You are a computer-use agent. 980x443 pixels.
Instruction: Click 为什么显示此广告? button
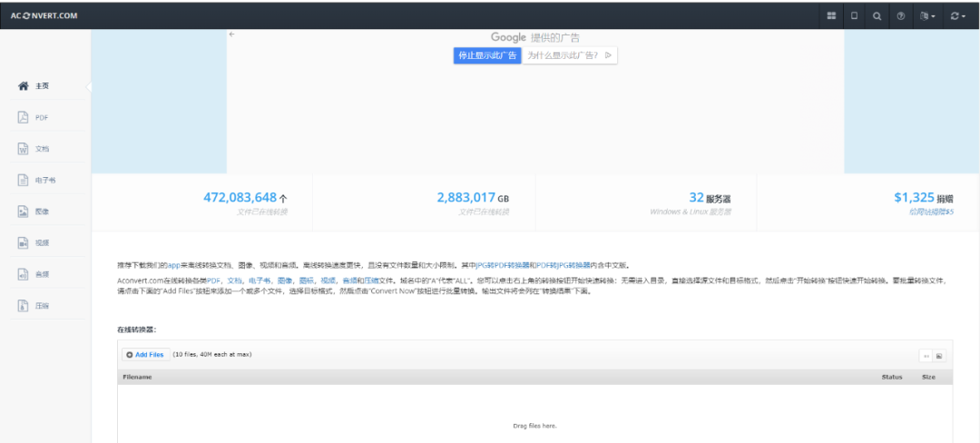point(569,55)
